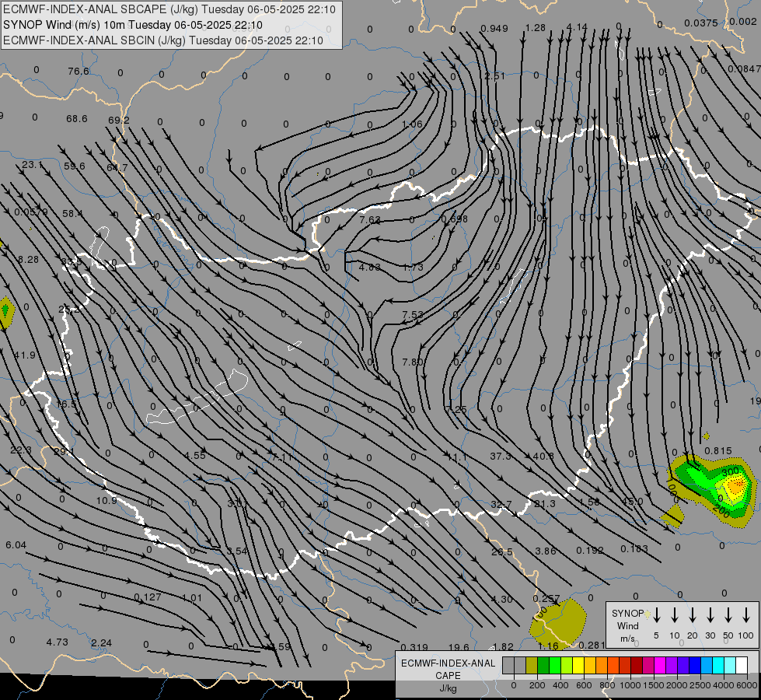Click the map value 1.06
761x700 pixels.
click(x=412, y=124)
